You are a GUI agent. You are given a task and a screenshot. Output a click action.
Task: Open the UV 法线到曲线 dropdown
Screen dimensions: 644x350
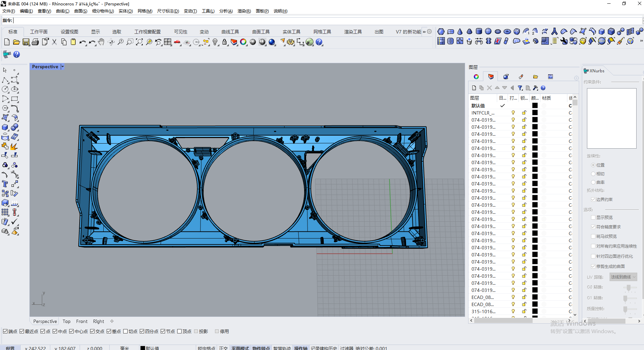[622, 277]
